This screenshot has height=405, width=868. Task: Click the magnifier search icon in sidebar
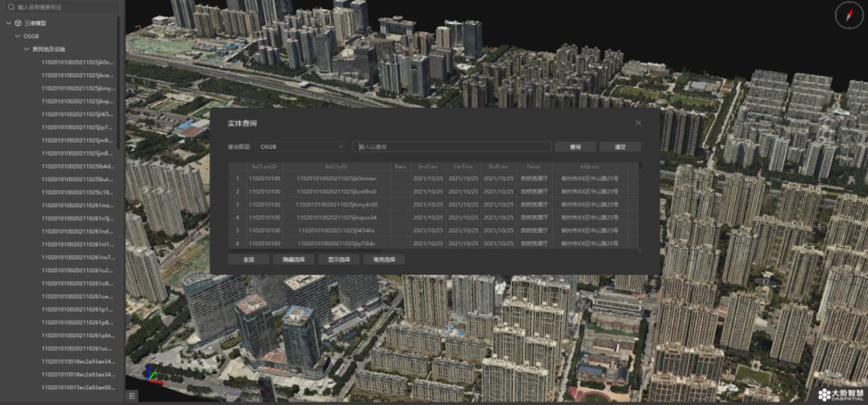[x=10, y=7]
